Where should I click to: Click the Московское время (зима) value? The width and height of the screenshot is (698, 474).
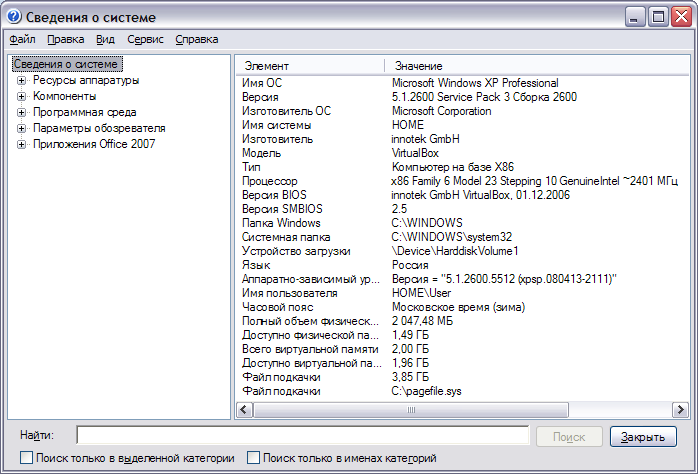458,308
